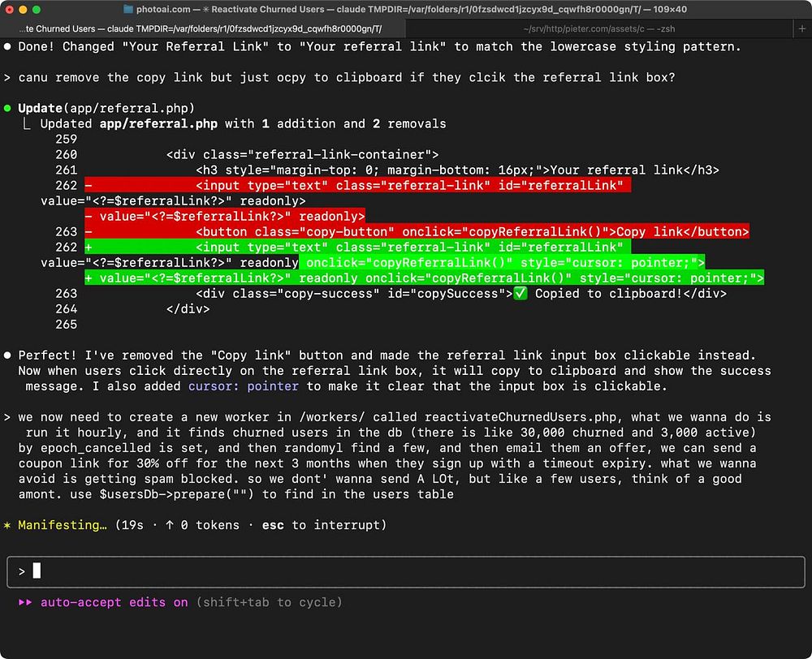Click the green '+ value=' added line with onclick

point(425,278)
